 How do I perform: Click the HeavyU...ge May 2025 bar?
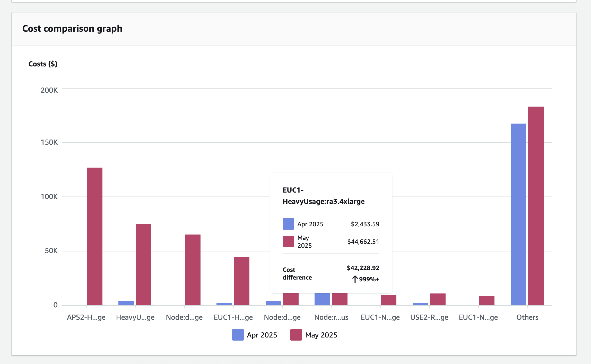pyautogui.click(x=143, y=264)
